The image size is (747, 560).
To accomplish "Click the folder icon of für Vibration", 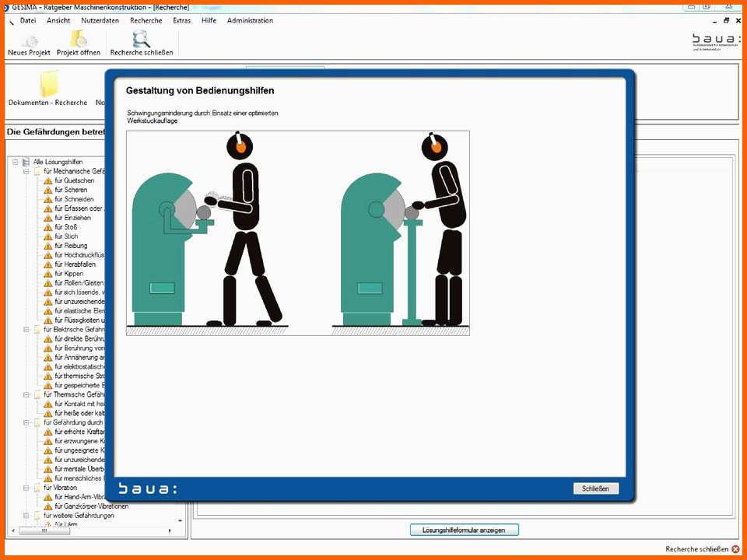I will [37, 488].
